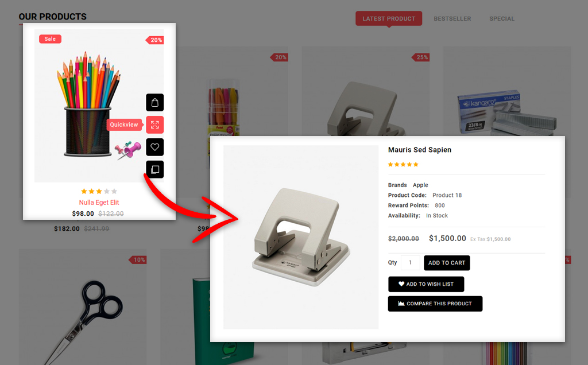Image resolution: width=588 pixels, height=365 pixels.
Task: Switch to the Latest Product tab
Action: (x=389, y=19)
